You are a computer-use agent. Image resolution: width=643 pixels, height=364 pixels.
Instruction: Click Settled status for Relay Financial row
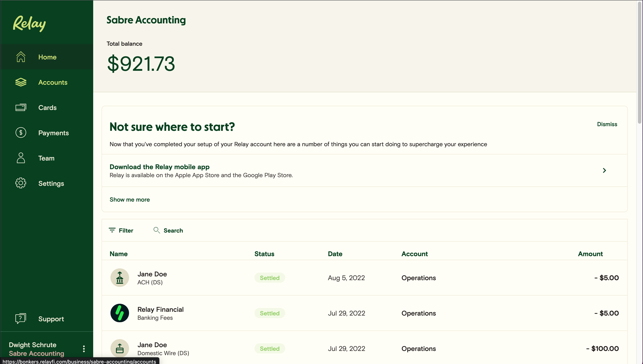[269, 313]
